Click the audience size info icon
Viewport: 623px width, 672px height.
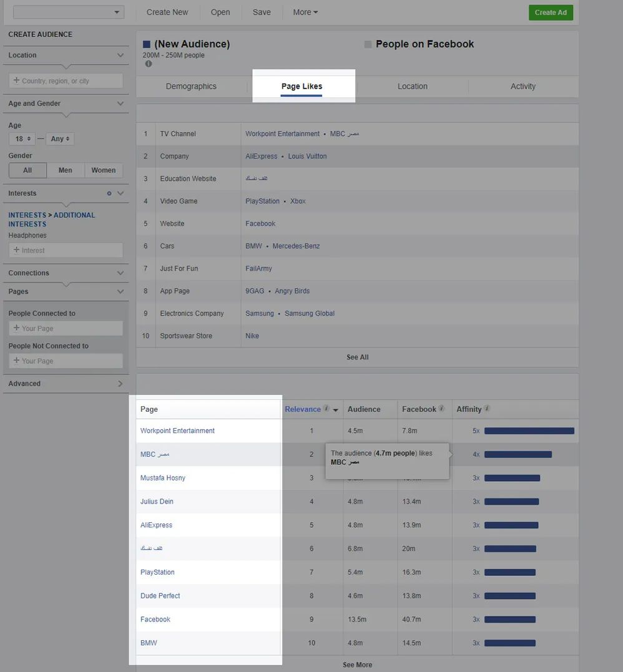[x=149, y=64]
